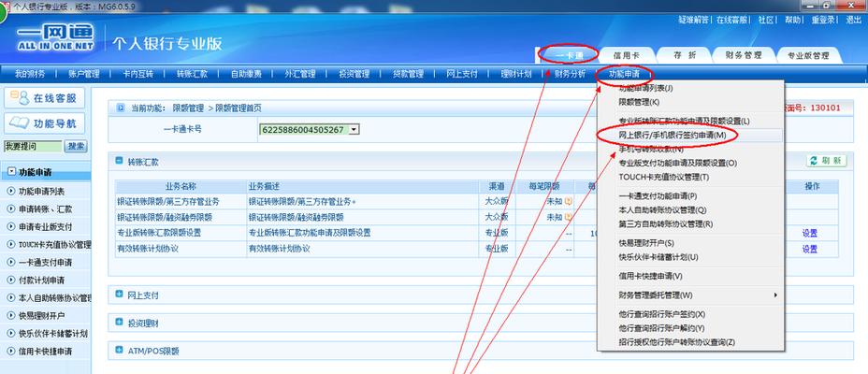
Task: Open 我的财务 in navigation bar
Action: (30, 74)
